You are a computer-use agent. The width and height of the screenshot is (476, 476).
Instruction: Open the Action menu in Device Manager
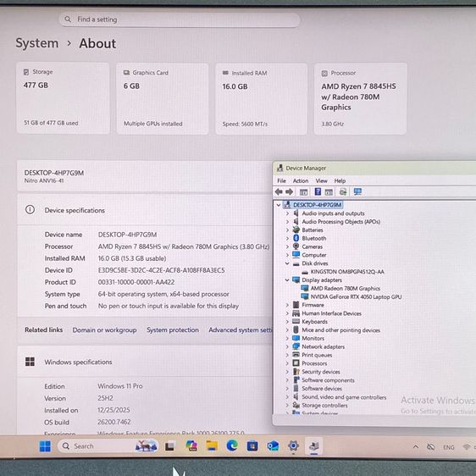tap(301, 180)
